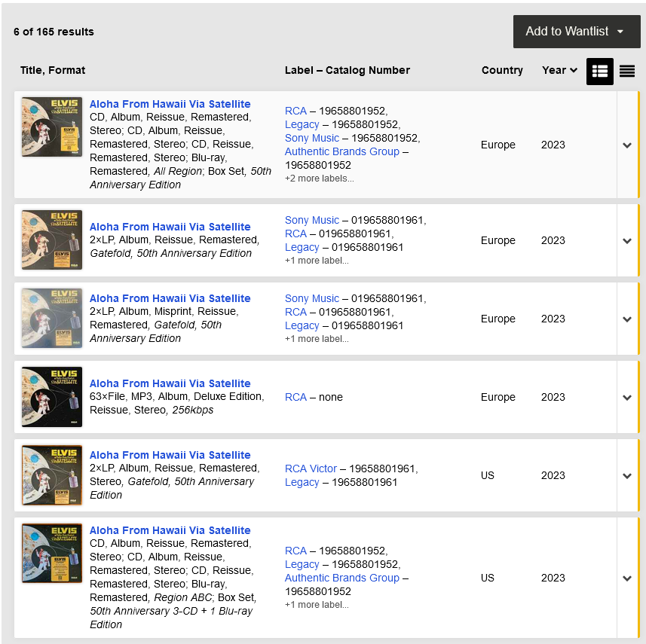Open title link of the MP3 release
The image size is (646, 644).
coord(170,383)
